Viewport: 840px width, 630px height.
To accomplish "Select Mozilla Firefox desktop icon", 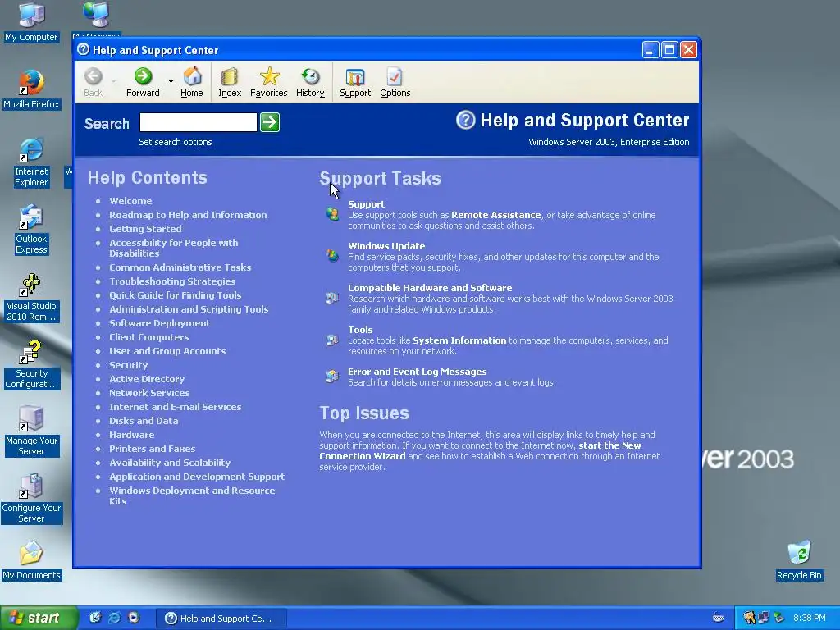I will (31, 89).
